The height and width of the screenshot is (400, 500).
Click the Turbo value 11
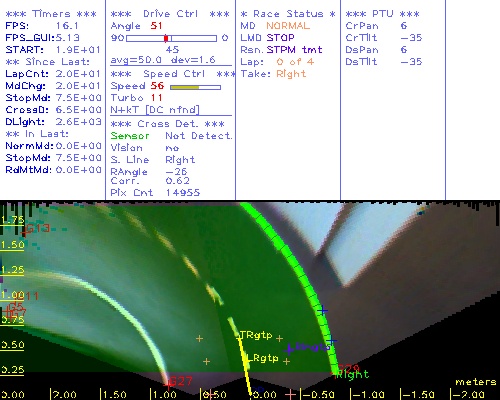156,98
